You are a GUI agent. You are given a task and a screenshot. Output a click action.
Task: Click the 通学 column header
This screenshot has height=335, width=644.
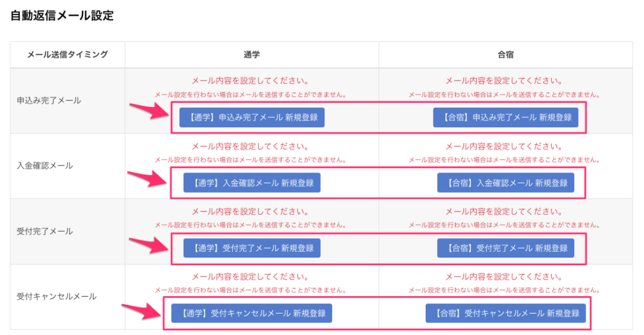pos(252,55)
